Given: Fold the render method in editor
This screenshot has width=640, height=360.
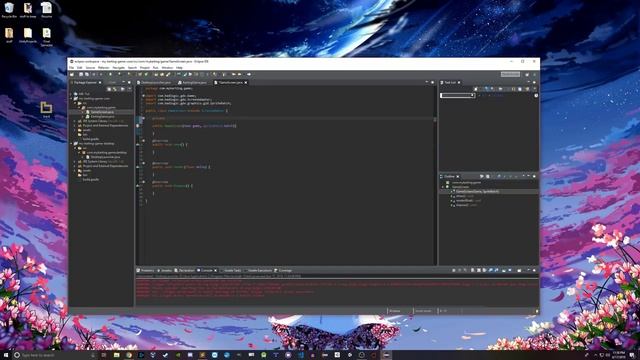Looking at the screenshot, I should point(143,163).
